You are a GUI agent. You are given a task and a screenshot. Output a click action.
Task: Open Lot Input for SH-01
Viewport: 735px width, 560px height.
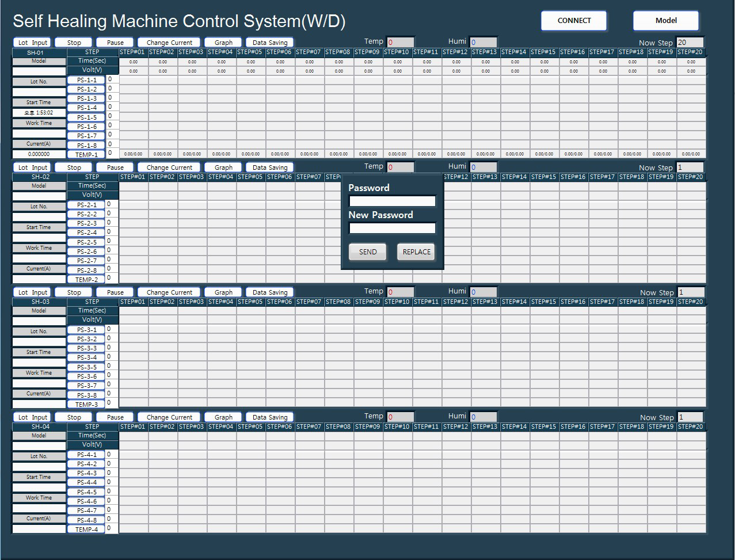click(x=32, y=43)
